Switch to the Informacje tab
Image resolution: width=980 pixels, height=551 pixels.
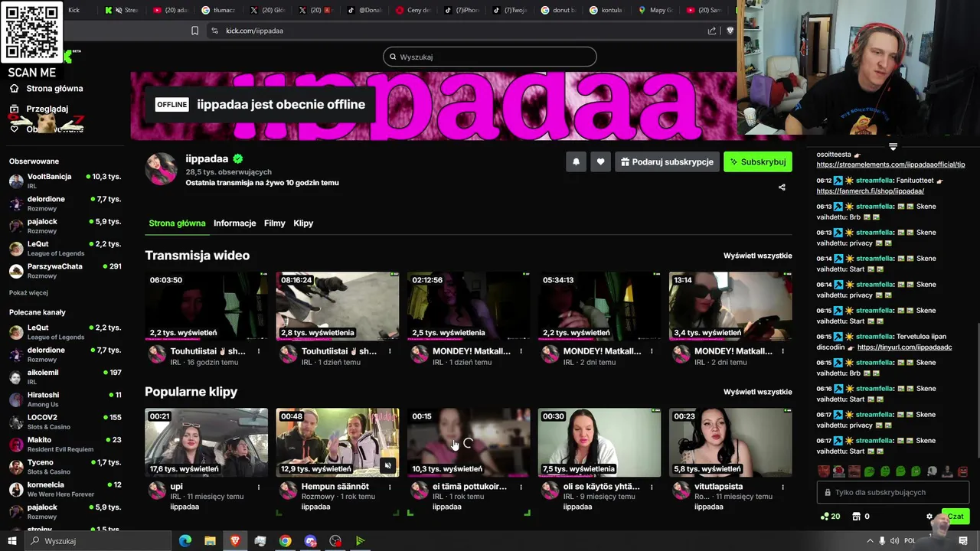click(234, 223)
